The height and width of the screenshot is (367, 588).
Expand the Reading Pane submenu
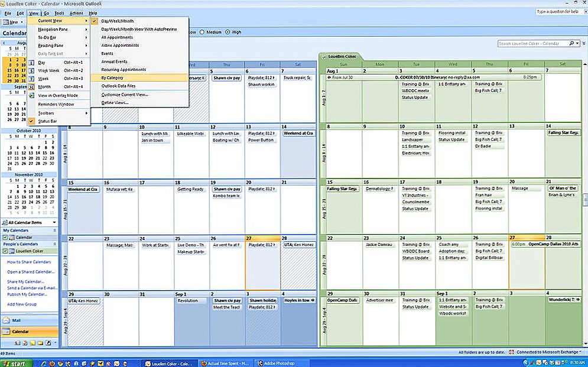click(x=59, y=46)
